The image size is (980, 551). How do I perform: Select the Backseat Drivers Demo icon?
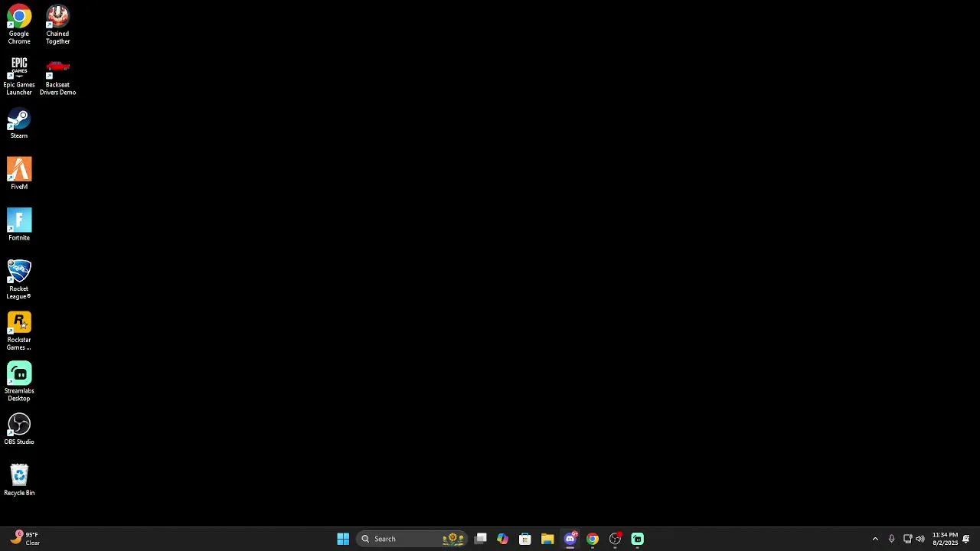(x=57, y=76)
